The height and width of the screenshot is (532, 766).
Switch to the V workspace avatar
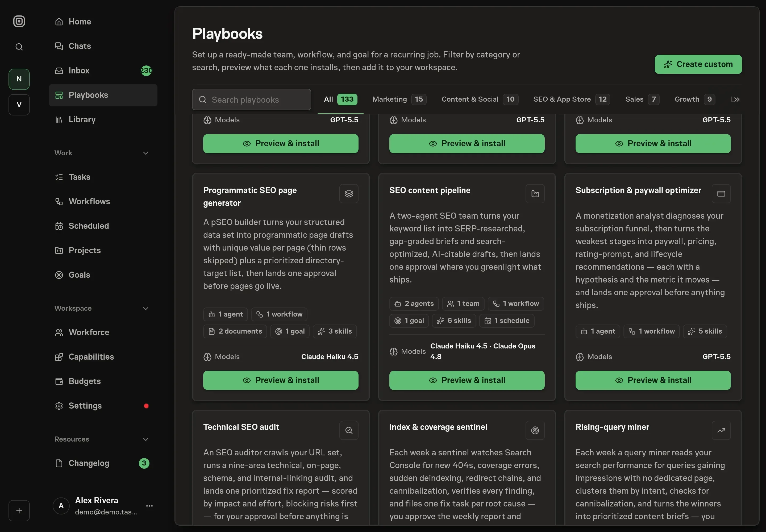pos(19,105)
